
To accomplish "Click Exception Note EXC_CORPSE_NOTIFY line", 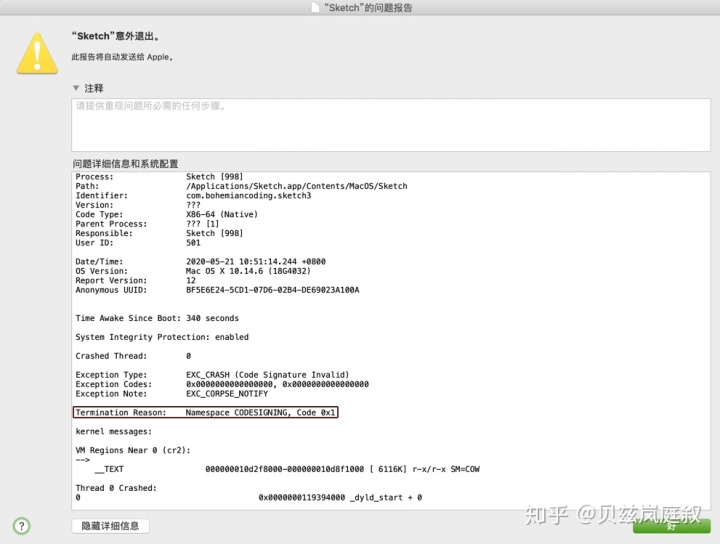I will 172,394.
